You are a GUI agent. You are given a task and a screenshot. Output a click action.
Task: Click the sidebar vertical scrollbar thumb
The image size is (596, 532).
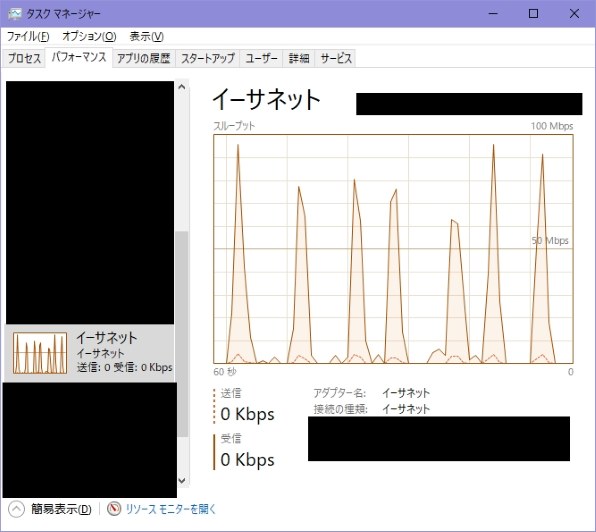pyautogui.click(x=182, y=334)
